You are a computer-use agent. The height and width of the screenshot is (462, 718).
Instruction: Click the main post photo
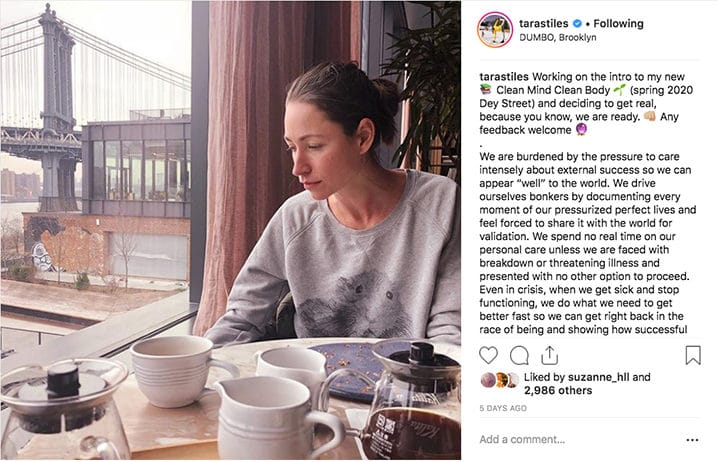[231, 230]
